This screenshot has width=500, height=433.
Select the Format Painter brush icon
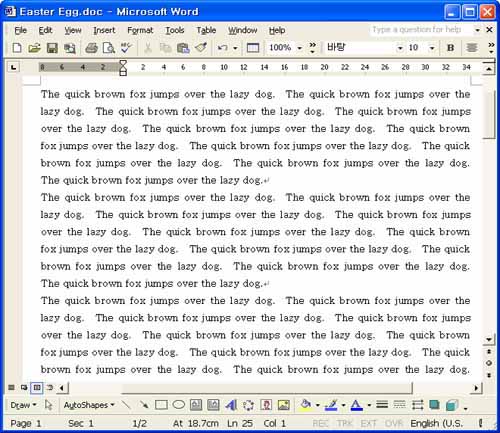pos(201,48)
